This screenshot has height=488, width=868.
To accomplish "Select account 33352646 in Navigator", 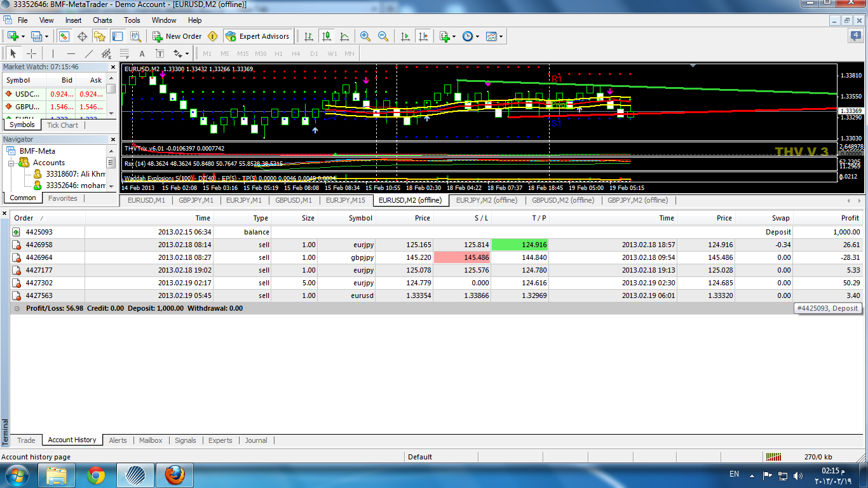I will (x=70, y=186).
